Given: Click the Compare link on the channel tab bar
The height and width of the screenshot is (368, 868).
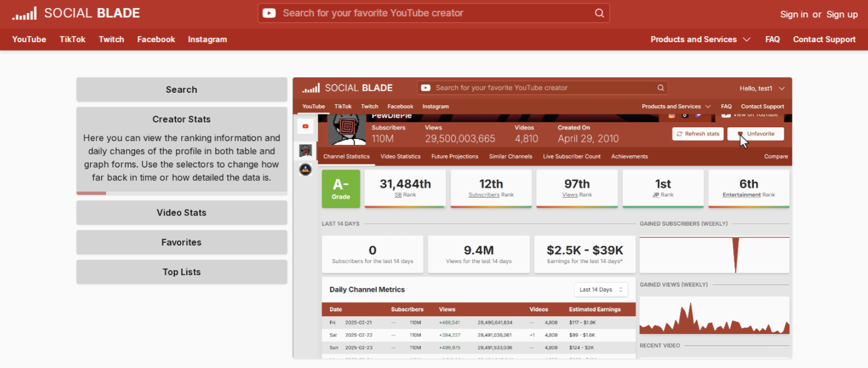Looking at the screenshot, I should (x=776, y=156).
